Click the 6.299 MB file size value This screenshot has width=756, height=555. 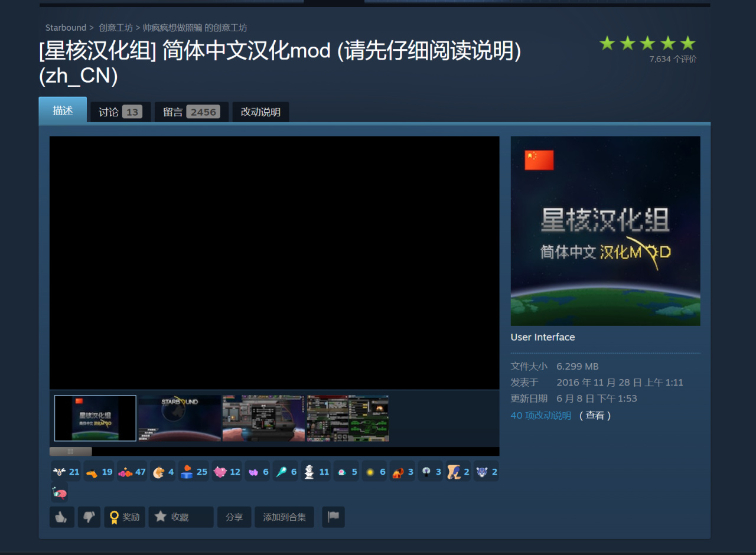click(578, 367)
